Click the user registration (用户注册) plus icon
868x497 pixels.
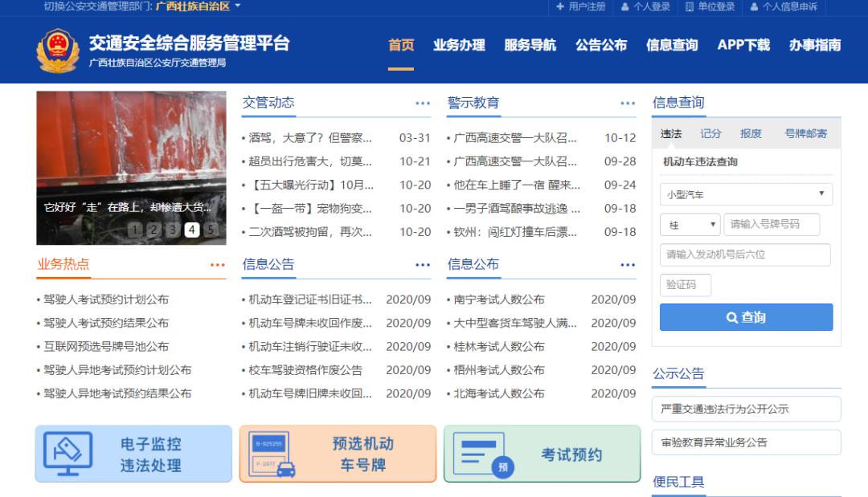(x=562, y=8)
